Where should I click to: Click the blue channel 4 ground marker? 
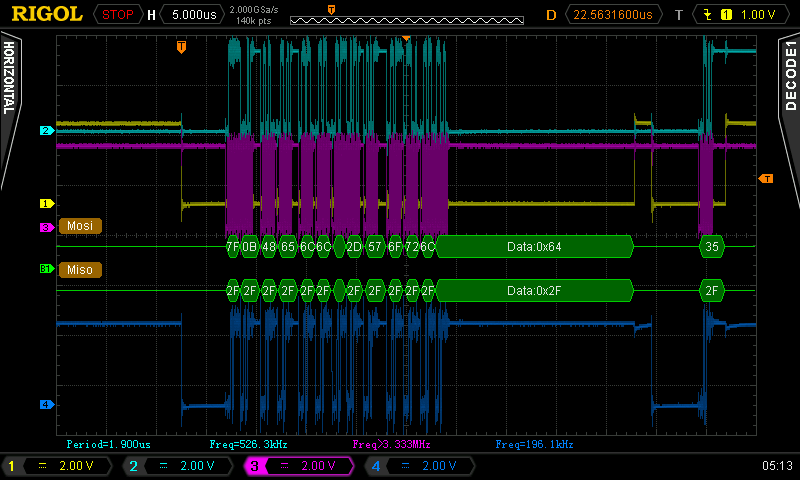pyautogui.click(x=46, y=405)
